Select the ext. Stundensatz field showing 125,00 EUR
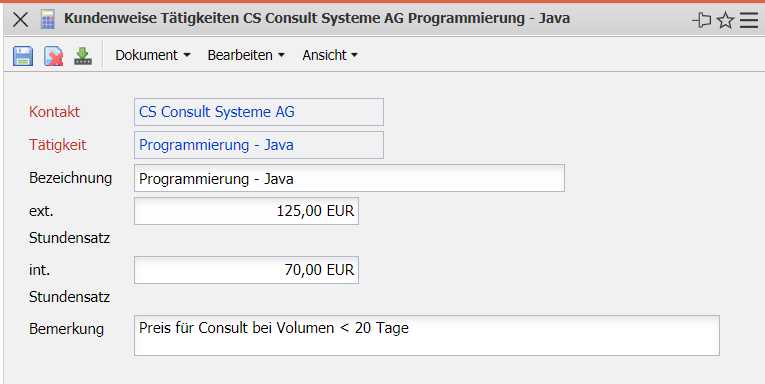765x384 pixels. pyautogui.click(x=246, y=211)
